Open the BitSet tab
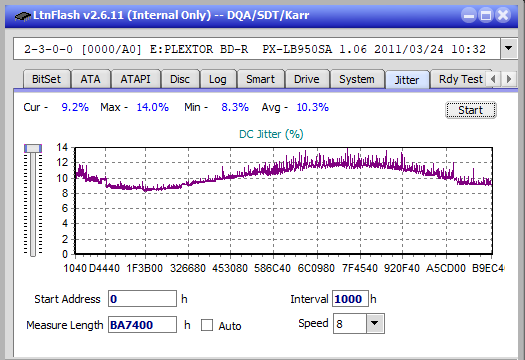 coord(46,79)
